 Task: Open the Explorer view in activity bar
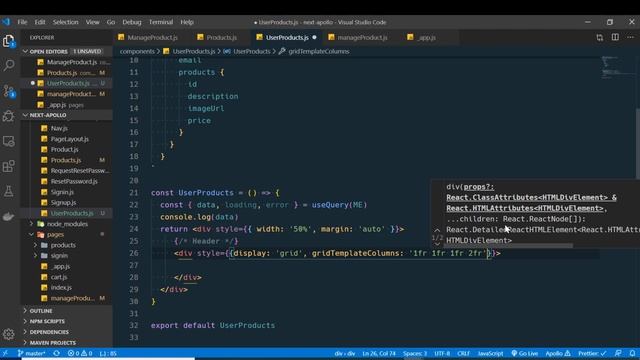click(x=9, y=40)
